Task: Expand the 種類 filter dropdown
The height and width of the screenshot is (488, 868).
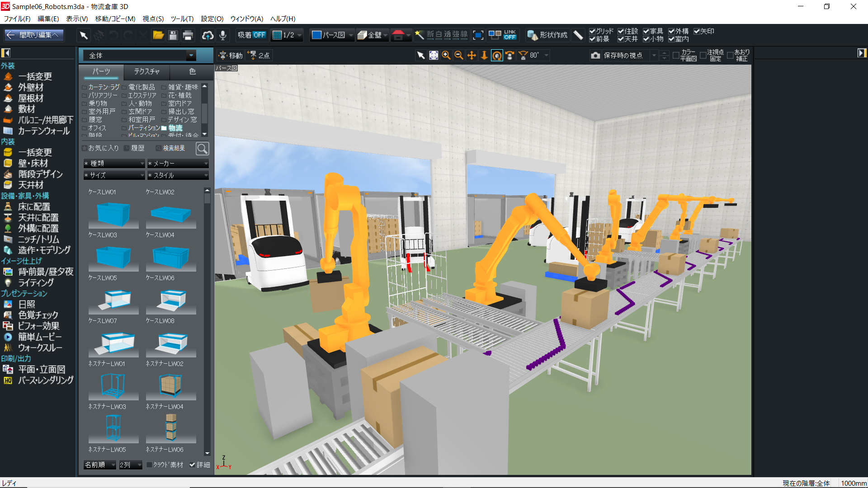Action: (114, 163)
